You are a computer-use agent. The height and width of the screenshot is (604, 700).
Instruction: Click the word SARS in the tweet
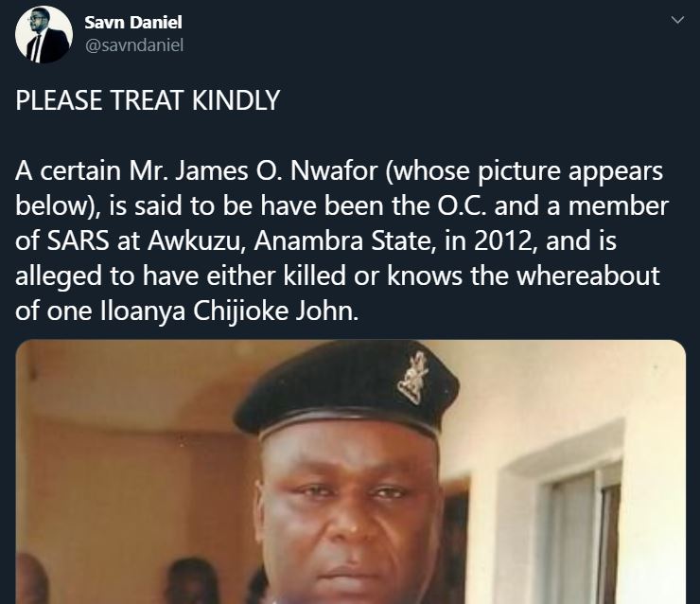[79, 240]
